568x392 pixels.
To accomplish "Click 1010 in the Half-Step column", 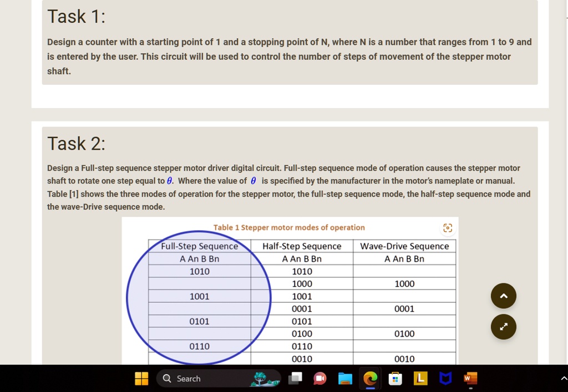I will tap(302, 272).
